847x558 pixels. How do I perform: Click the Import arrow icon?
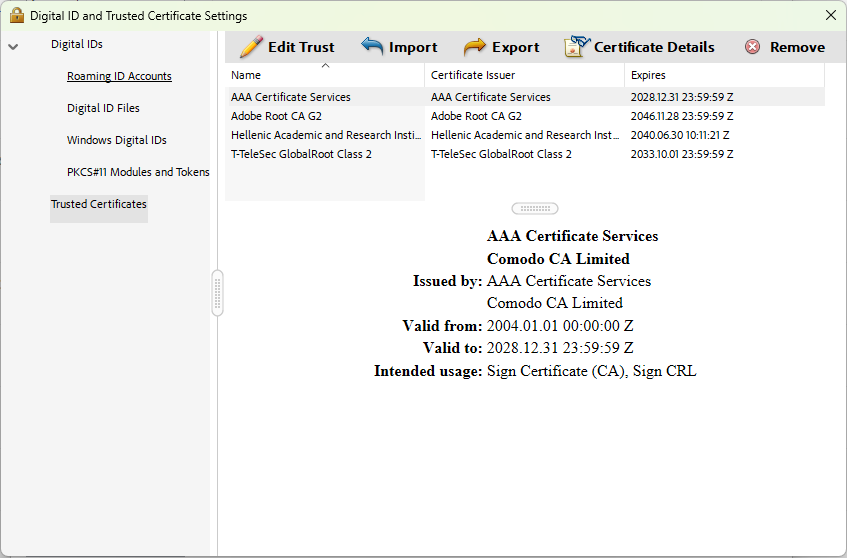pos(372,47)
